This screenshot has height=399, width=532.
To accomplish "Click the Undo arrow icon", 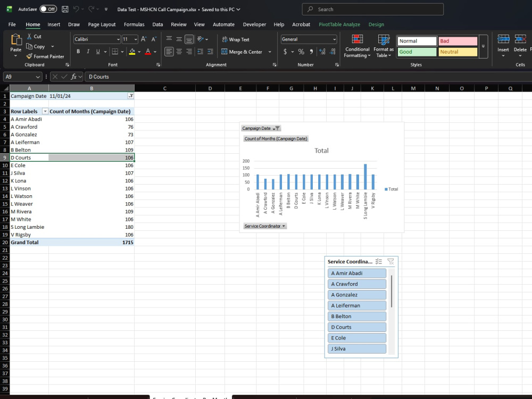I will (76, 9).
